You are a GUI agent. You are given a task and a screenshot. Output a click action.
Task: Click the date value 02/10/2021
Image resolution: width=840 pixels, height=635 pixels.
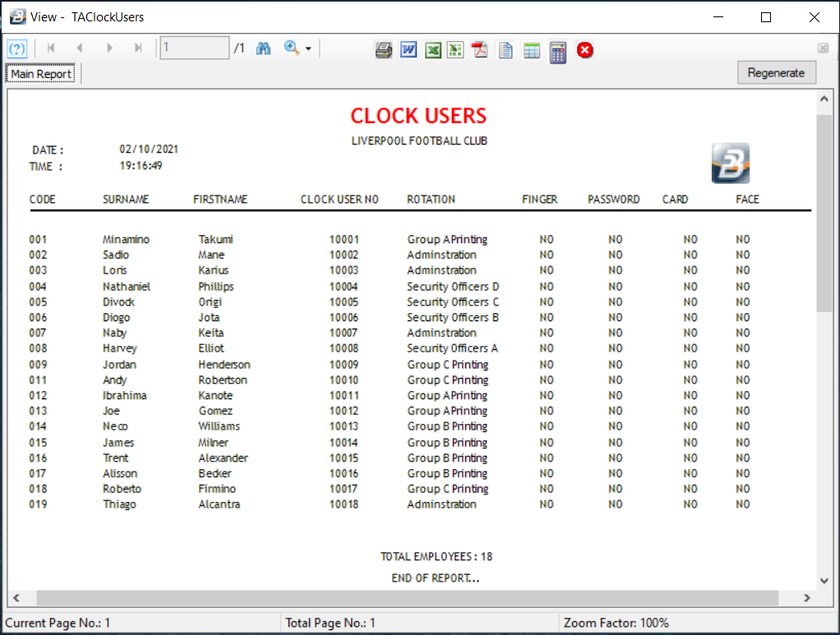(149, 150)
